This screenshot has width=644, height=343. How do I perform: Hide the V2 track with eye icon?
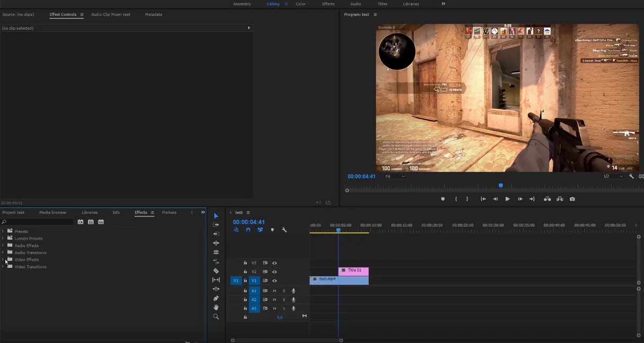[x=274, y=272]
